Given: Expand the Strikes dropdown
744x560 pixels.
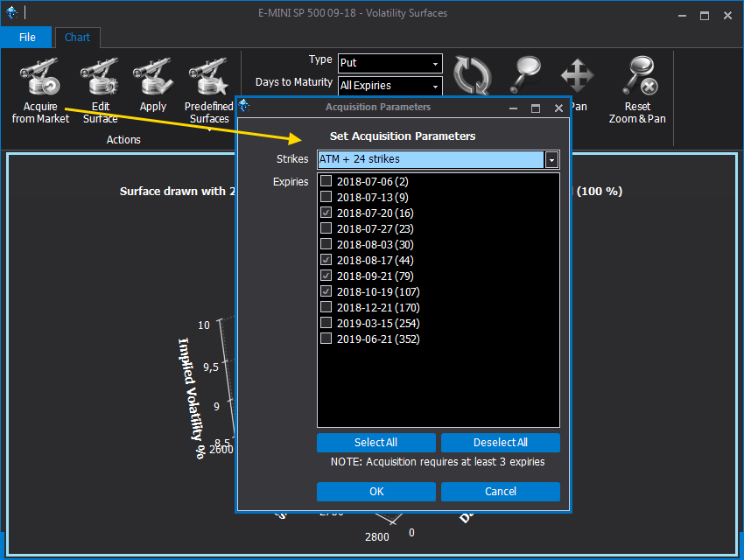Looking at the screenshot, I should pos(551,159).
